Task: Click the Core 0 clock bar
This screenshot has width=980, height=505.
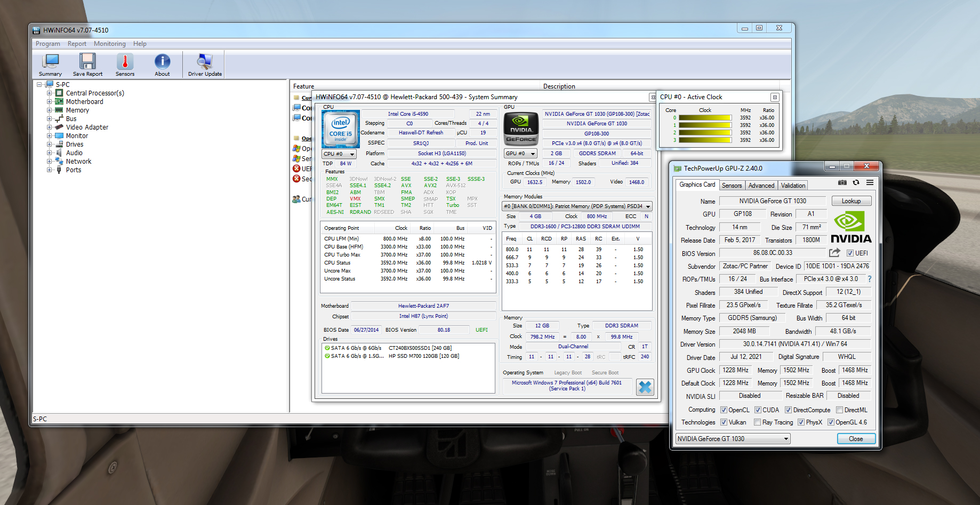Action: (705, 118)
